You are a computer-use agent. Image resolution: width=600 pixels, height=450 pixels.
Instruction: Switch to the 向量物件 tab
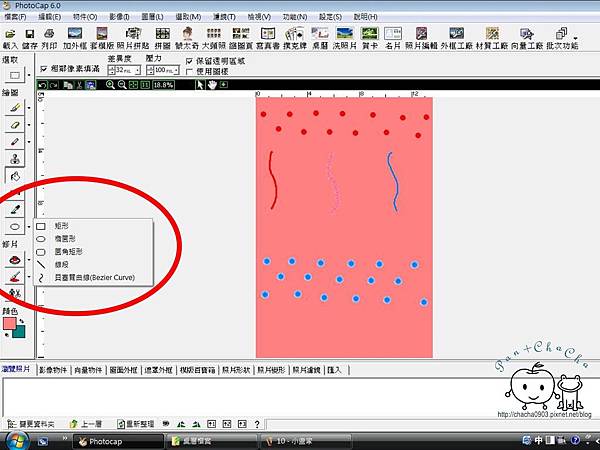pos(88,370)
